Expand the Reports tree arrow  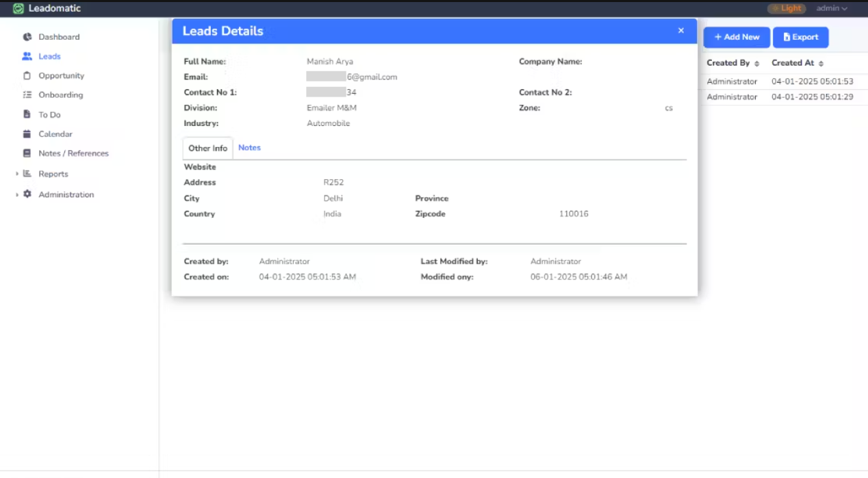17,174
